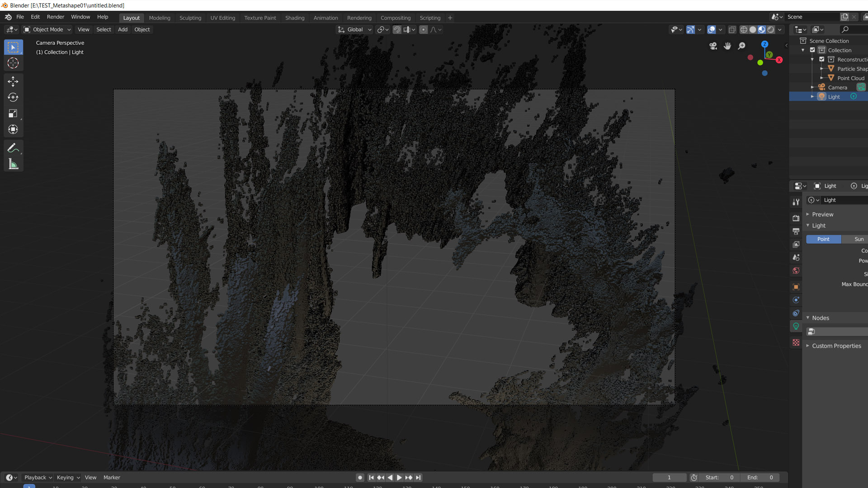Image resolution: width=868 pixels, height=488 pixels.
Task: Switch to the Shading workspace tab
Action: pos(295,18)
